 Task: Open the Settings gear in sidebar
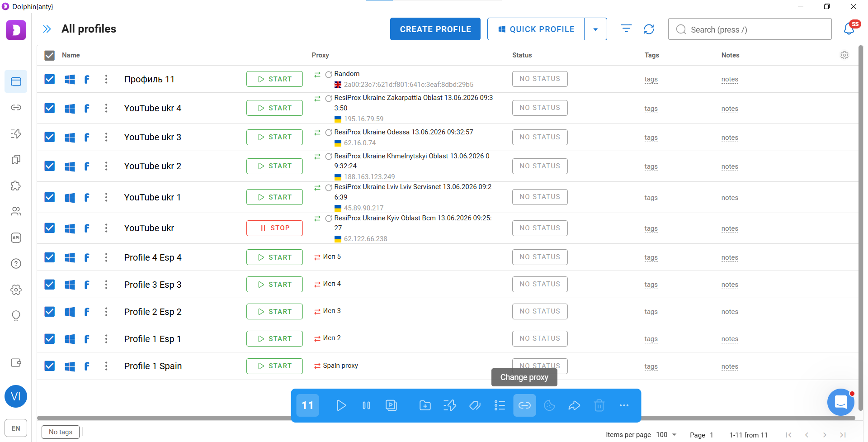pos(16,290)
